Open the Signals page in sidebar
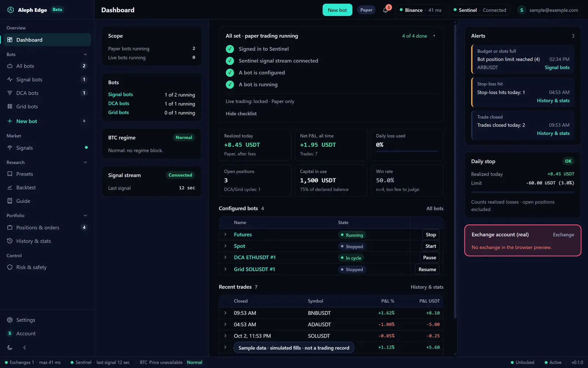The height and width of the screenshot is (368, 588). (x=47, y=148)
